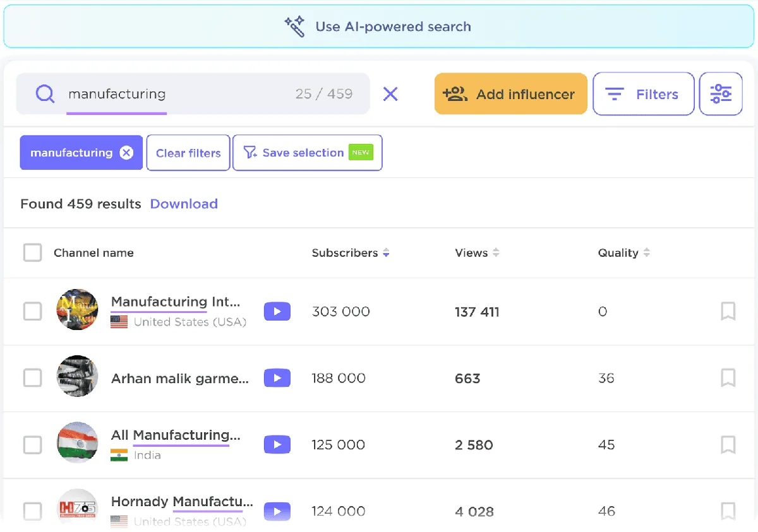The width and height of the screenshot is (758, 532).
Task: Click the magnifier search icon
Action: pos(45,94)
